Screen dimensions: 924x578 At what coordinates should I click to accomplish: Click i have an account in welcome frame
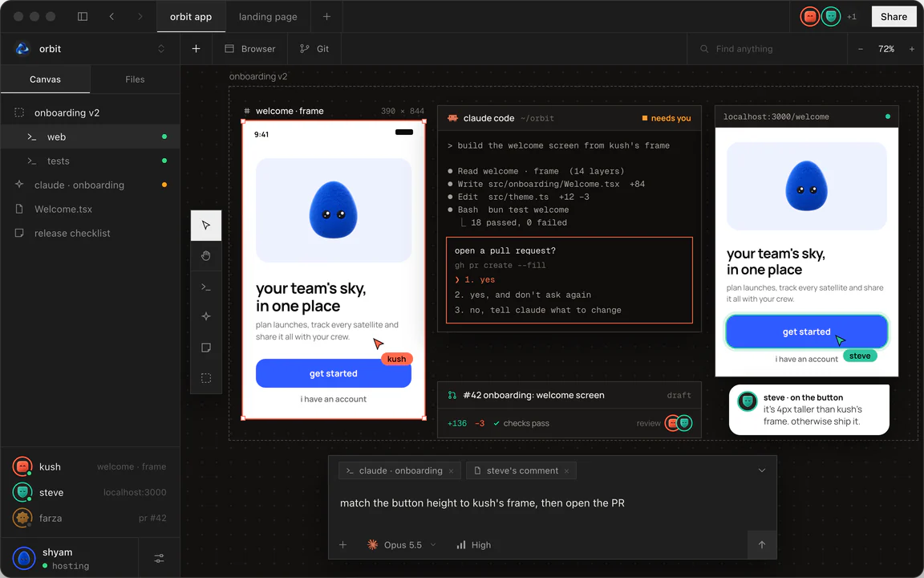point(334,399)
